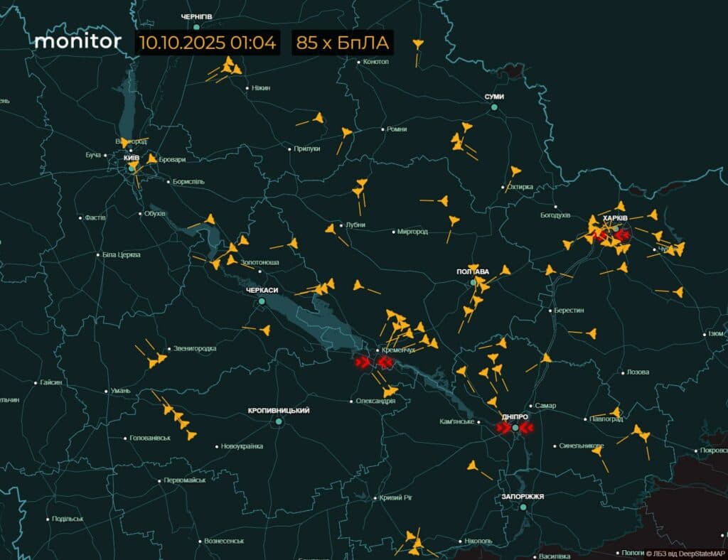The width and height of the screenshot is (728, 560).
Task: Click the Буча town label
Action: pos(93,155)
